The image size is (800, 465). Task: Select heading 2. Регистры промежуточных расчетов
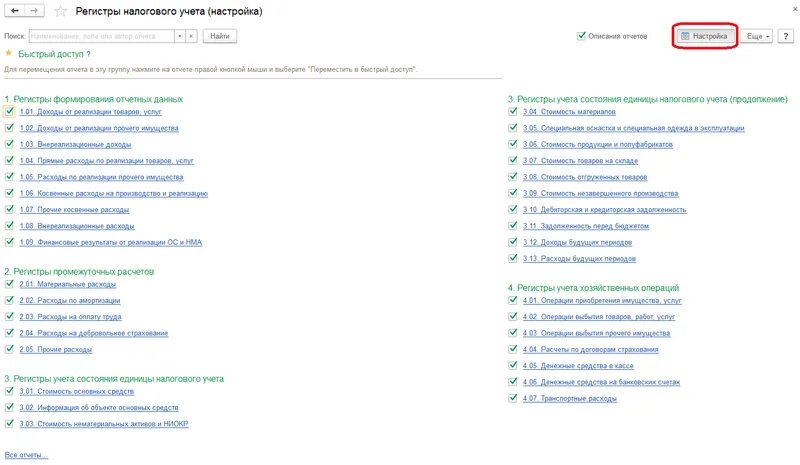tap(79, 272)
